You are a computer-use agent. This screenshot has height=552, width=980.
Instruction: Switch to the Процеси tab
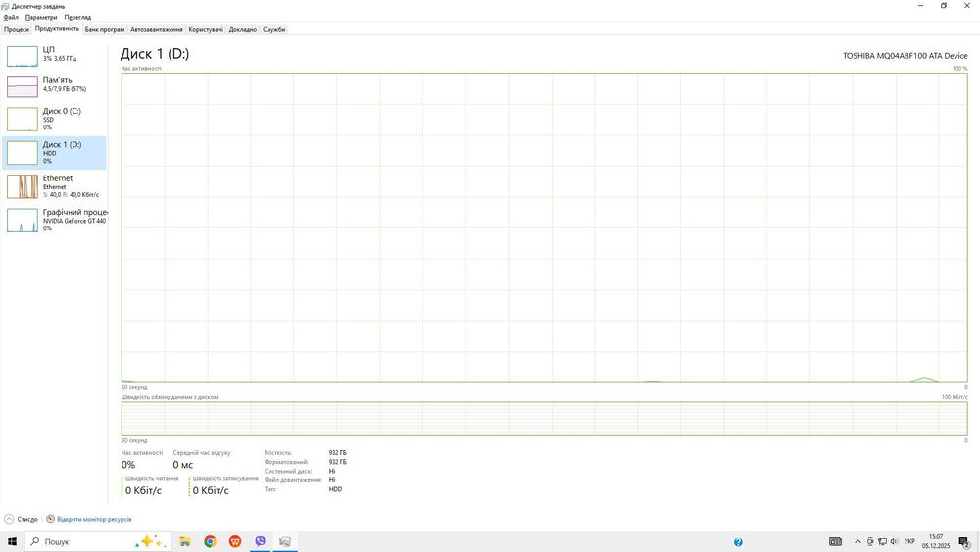point(17,29)
